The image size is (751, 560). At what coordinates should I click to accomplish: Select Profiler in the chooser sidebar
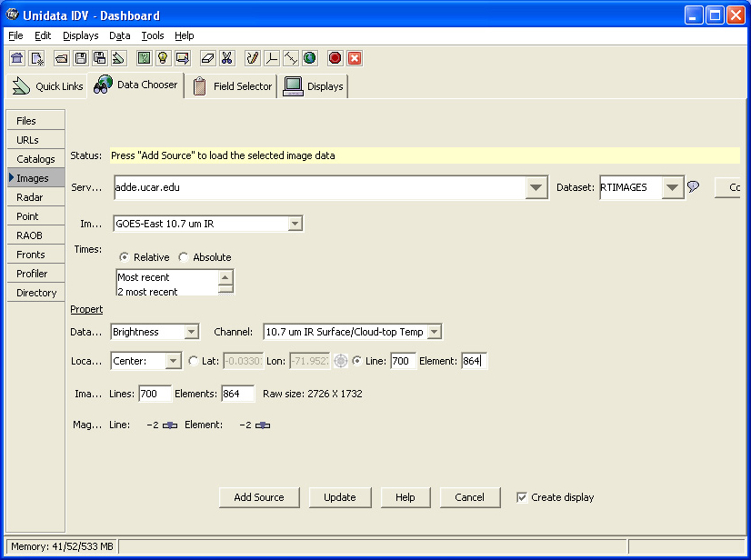[36, 274]
